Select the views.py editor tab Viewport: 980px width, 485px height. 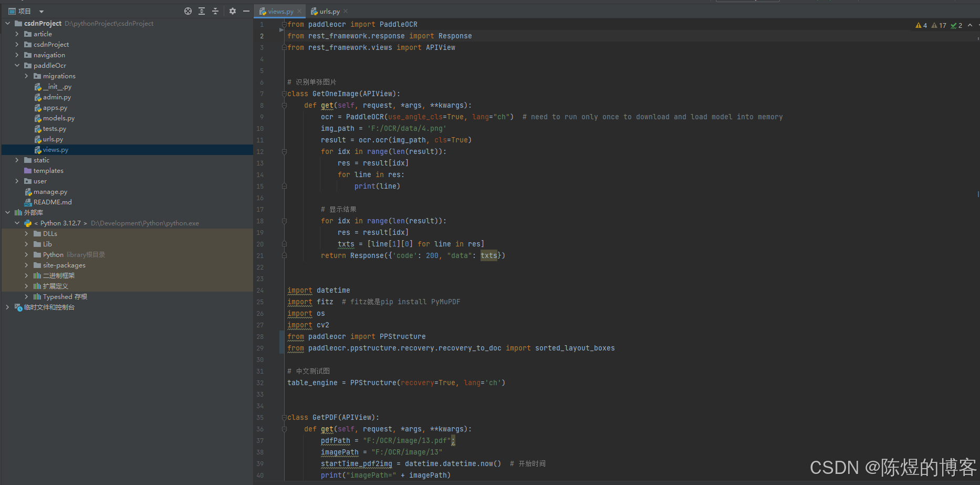click(280, 11)
